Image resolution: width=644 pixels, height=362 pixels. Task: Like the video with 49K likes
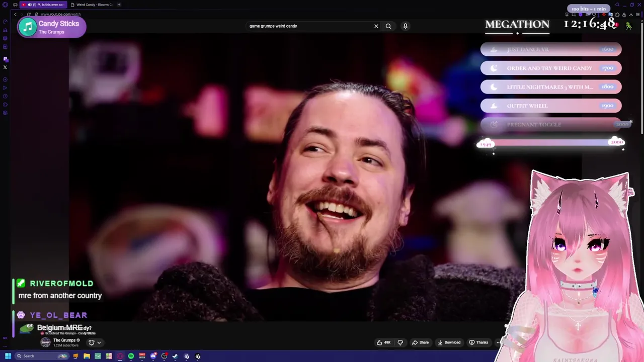(x=383, y=342)
